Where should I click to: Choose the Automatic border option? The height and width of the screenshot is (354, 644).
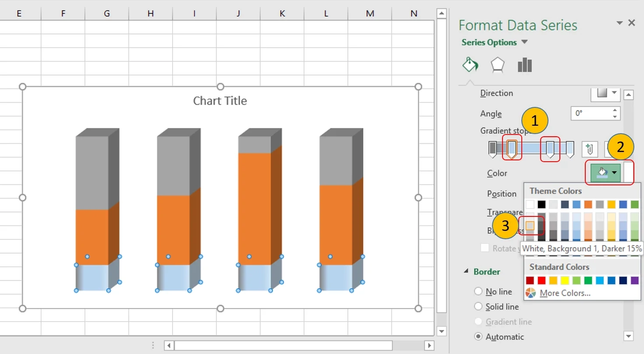(478, 336)
